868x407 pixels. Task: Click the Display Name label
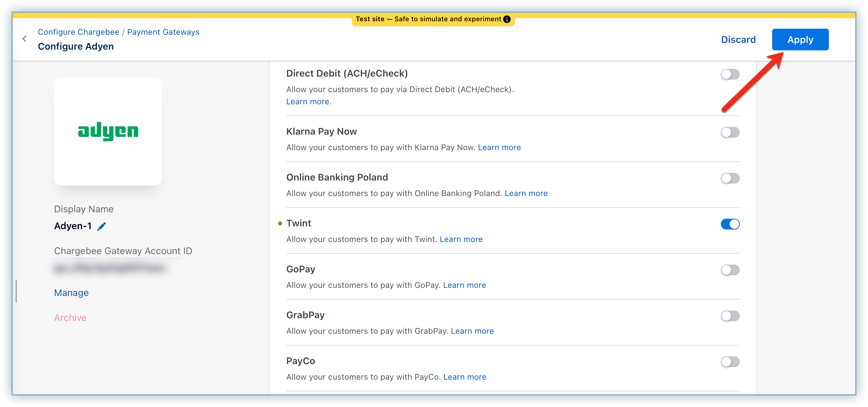coord(84,209)
